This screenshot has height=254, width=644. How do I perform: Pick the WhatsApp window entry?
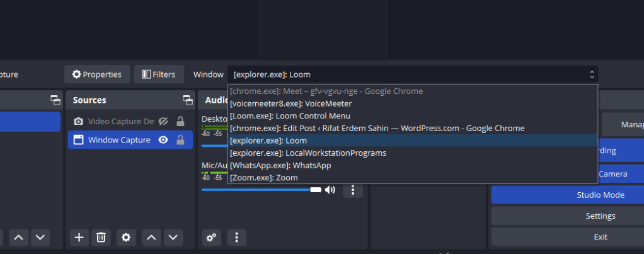(x=413, y=165)
